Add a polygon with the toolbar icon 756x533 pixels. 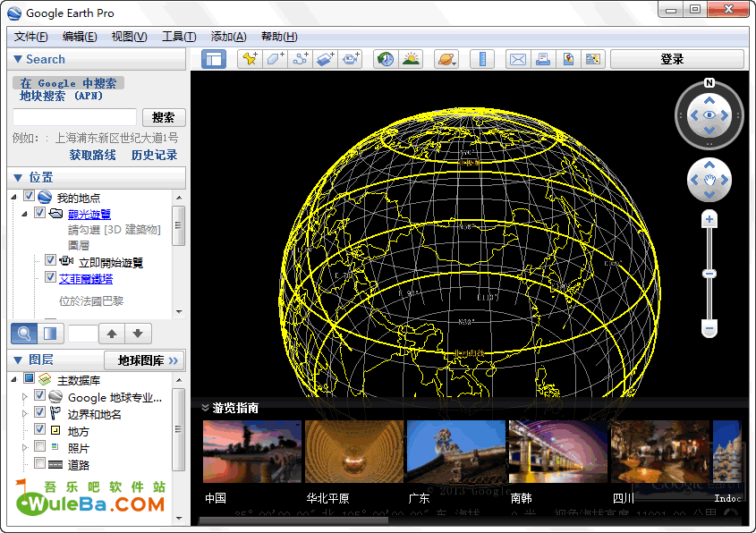coord(275,59)
